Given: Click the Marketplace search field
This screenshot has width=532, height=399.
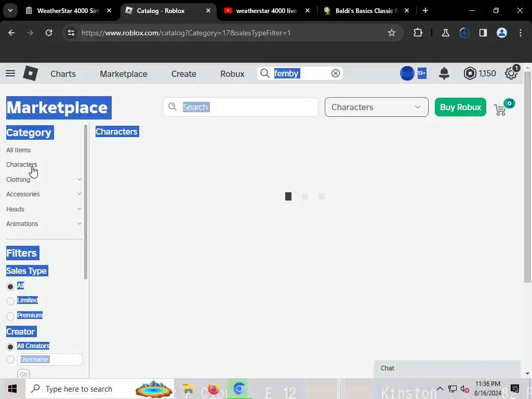Looking at the screenshot, I should pyautogui.click(x=241, y=107).
